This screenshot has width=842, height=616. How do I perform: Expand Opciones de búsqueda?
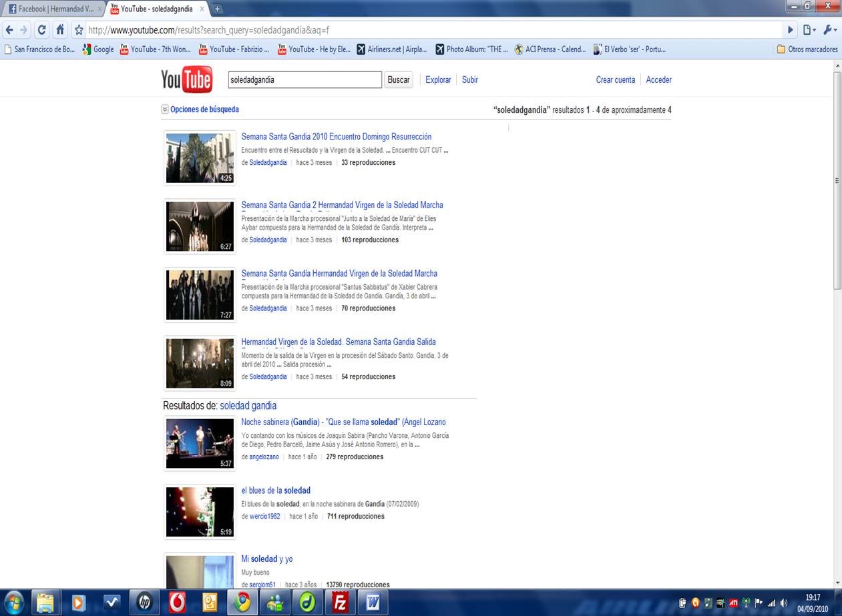[200, 109]
